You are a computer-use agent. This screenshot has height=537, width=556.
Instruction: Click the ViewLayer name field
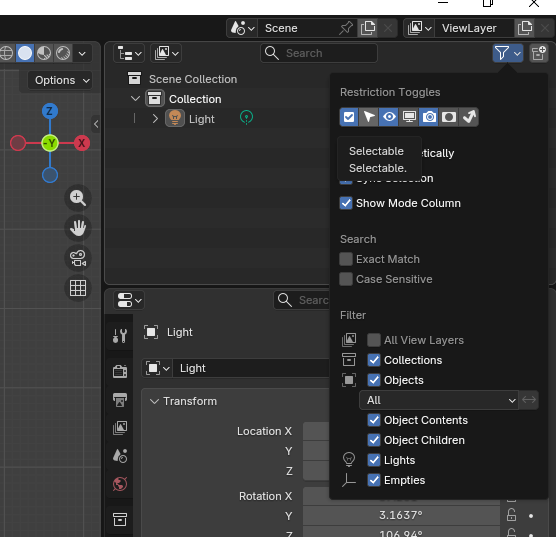pos(474,28)
